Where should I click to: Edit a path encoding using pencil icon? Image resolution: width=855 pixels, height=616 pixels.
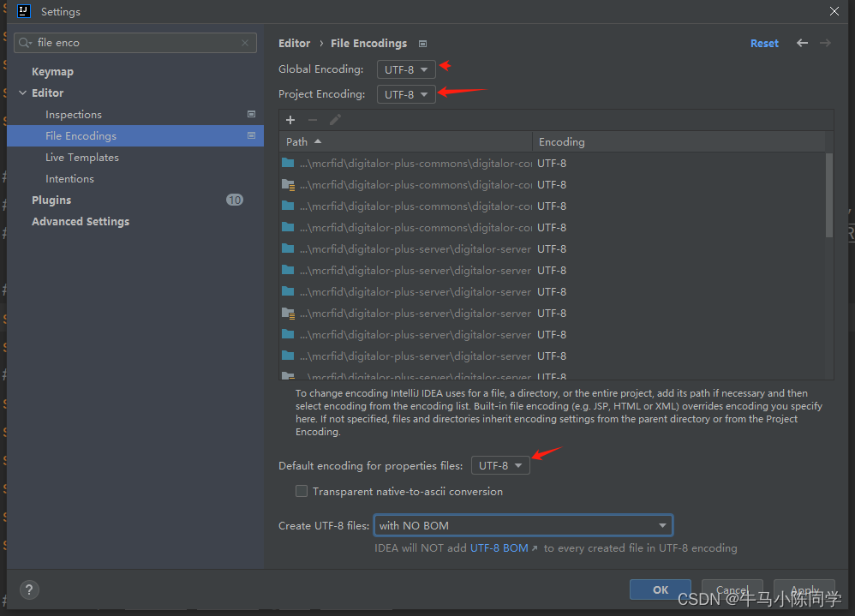[x=334, y=119]
